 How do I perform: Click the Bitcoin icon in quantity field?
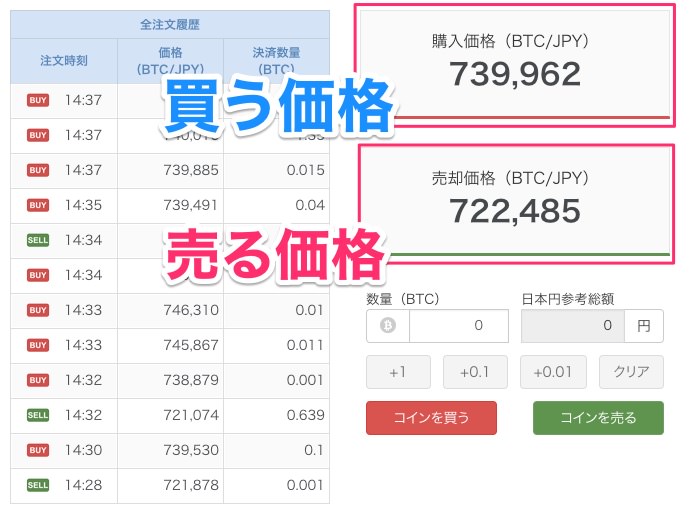388,326
